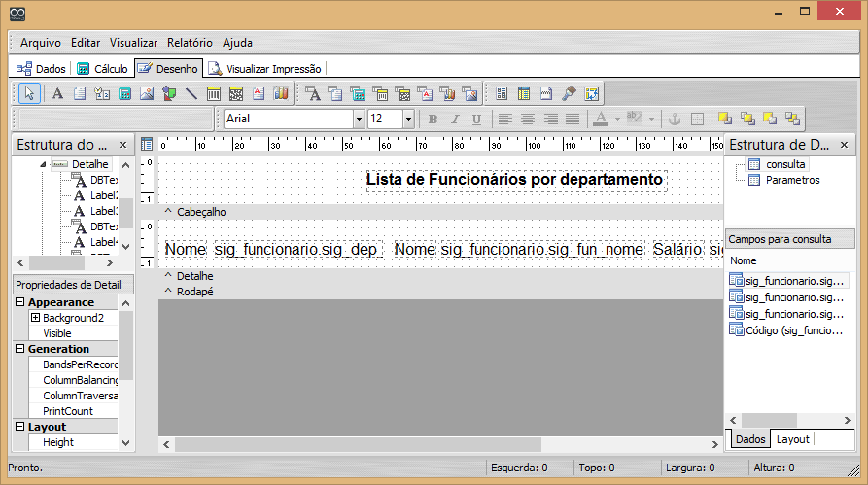Toggle Bold text formatting

pos(434,119)
